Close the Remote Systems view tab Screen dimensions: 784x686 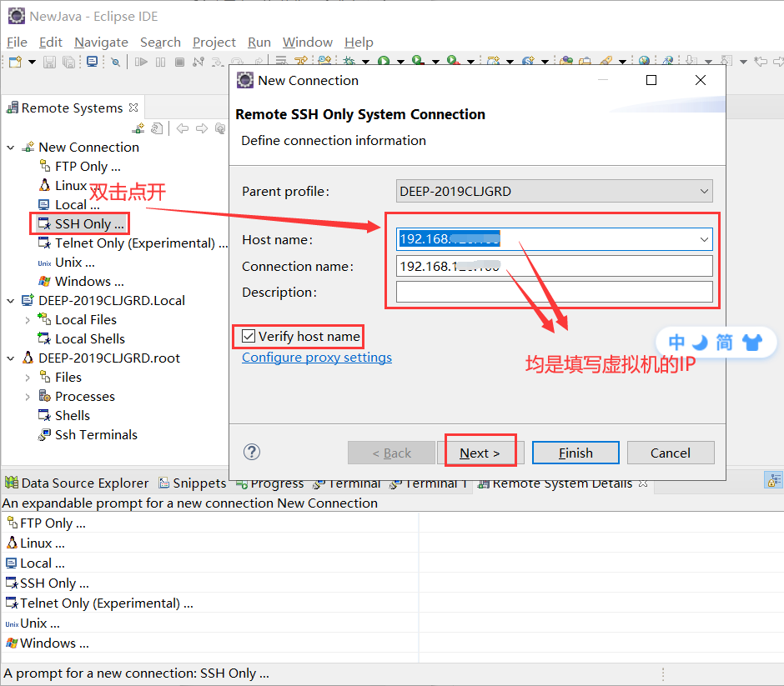[133, 108]
